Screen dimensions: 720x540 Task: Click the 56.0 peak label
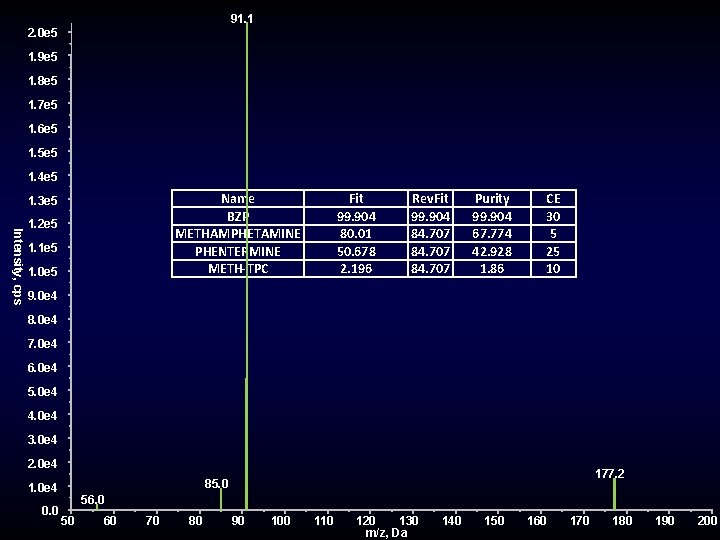(x=92, y=500)
